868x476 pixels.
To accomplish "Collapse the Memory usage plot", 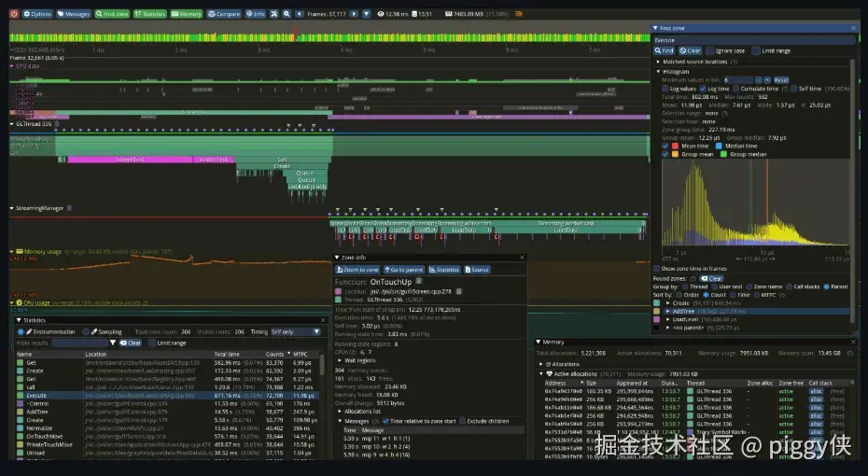I will [x=12, y=251].
